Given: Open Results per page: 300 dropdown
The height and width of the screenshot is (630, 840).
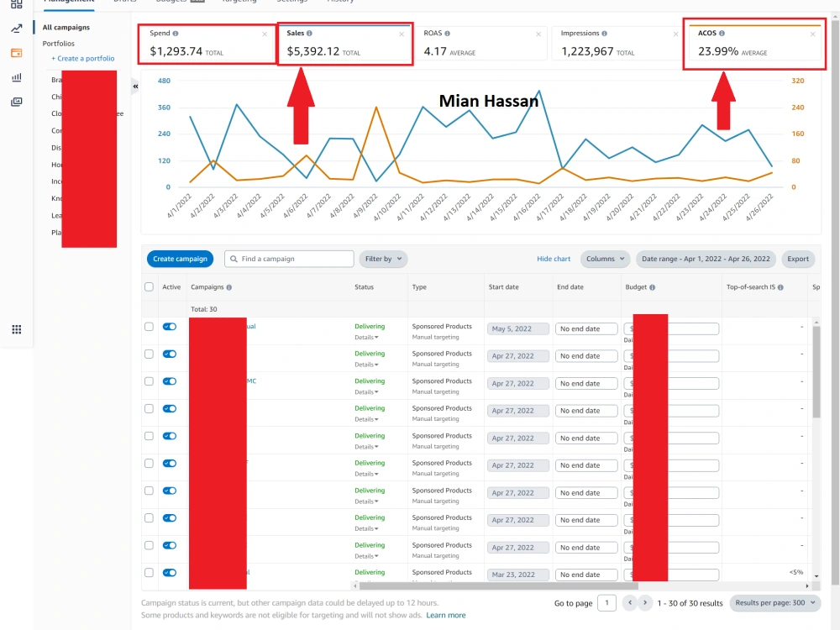Looking at the screenshot, I should [775, 602].
